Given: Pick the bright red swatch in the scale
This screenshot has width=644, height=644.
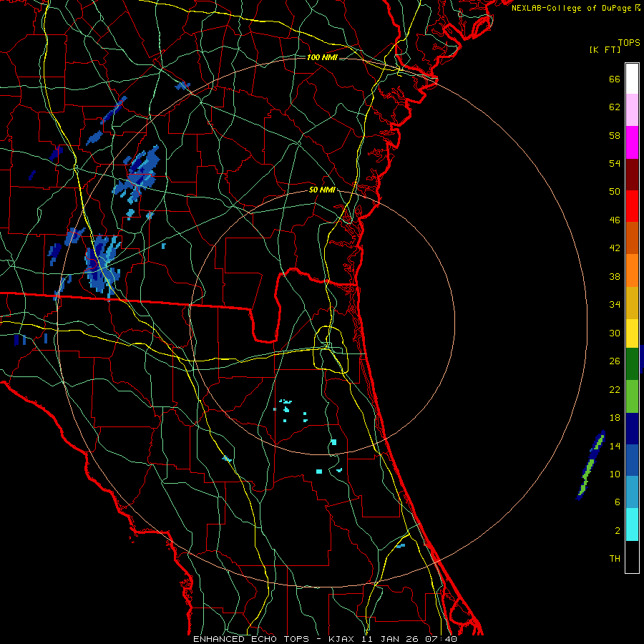Looking at the screenshot, I should (x=632, y=206).
